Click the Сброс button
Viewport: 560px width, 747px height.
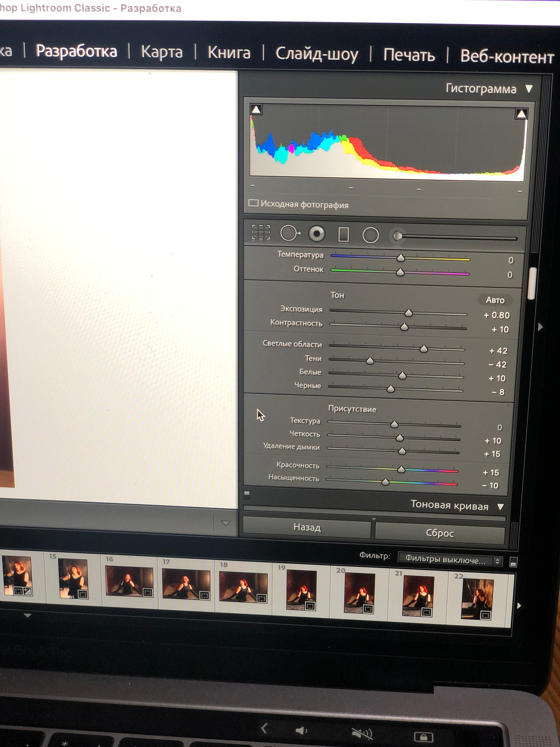[439, 533]
